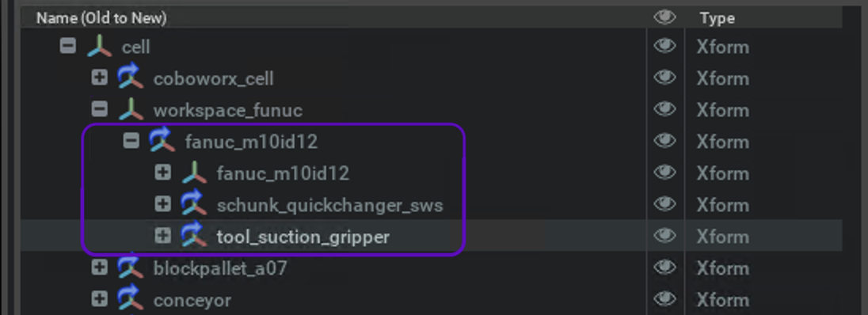Image resolution: width=868 pixels, height=315 pixels.
Task: Sort by Name (Old to New) header
Action: 101,18
